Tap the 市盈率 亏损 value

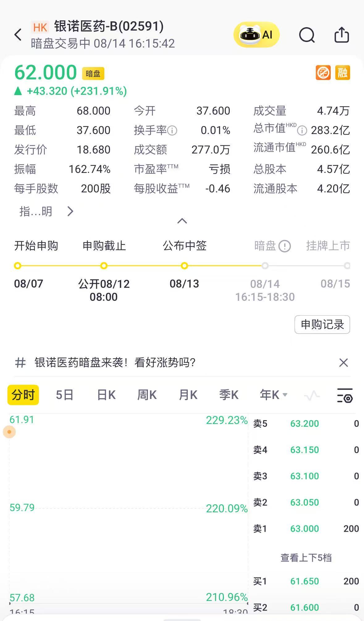coord(220,169)
